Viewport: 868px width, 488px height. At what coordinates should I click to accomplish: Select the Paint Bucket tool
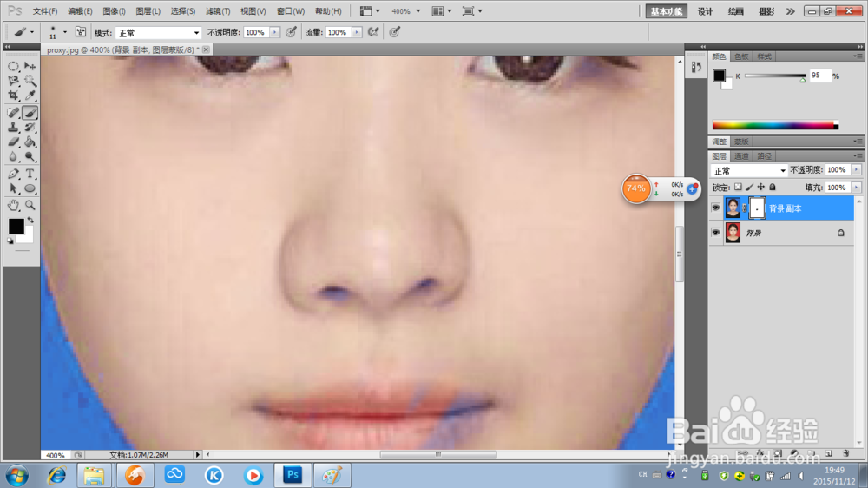tap(30, 142)
